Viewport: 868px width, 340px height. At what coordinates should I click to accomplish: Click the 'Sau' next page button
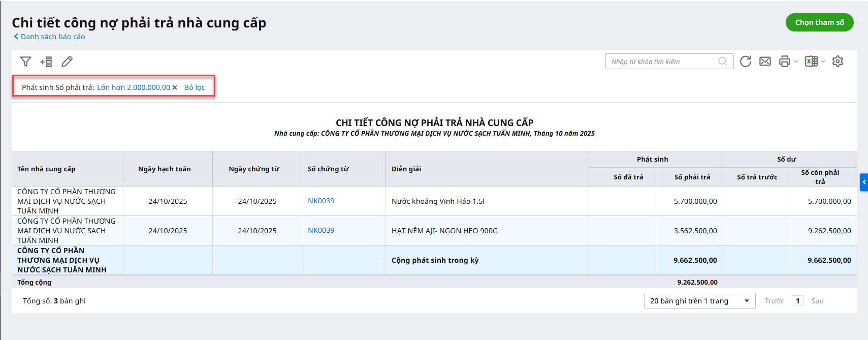817,301
